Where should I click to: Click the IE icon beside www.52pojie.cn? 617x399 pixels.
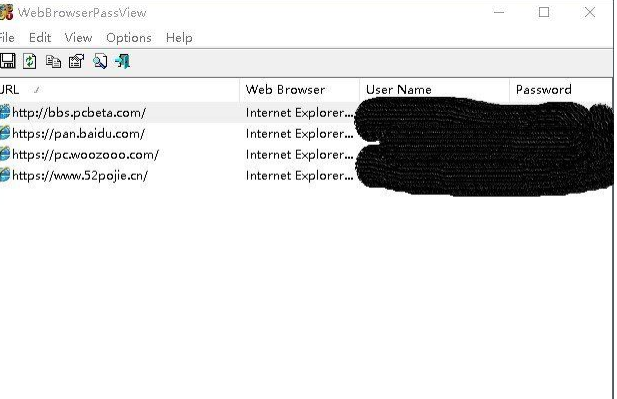click(5, 175)
